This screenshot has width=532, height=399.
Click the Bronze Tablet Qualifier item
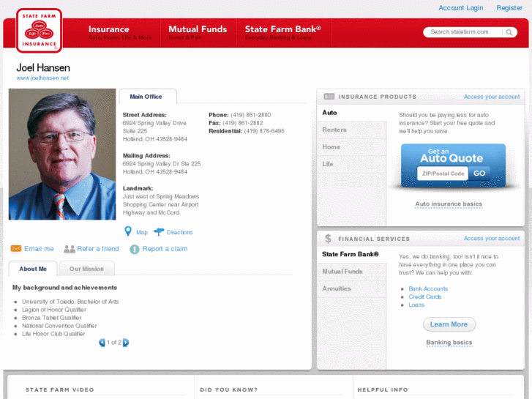51,318
